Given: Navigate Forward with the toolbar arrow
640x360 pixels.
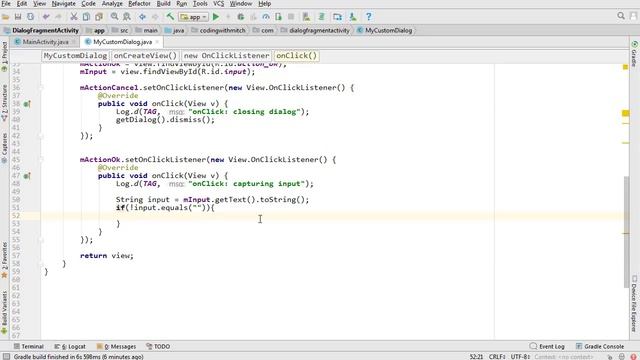Looking at the screenshot, I should 155,17.
